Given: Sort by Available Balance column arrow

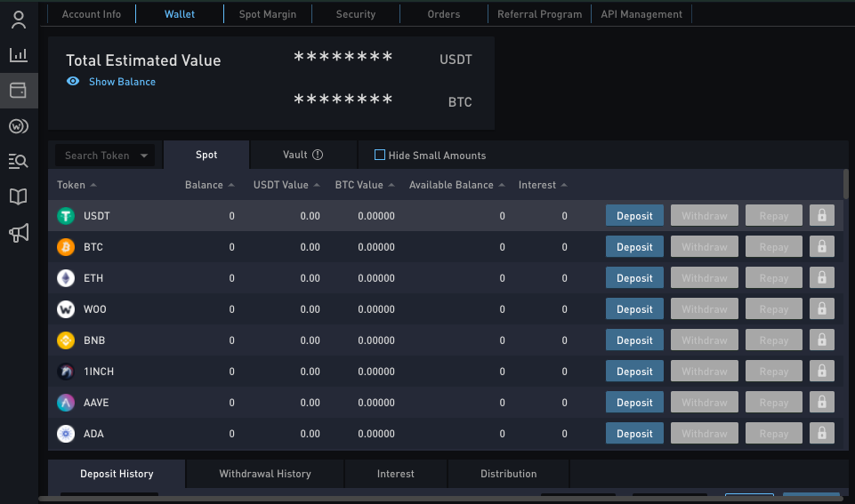Looking at the screenshot, I should 502,185.
